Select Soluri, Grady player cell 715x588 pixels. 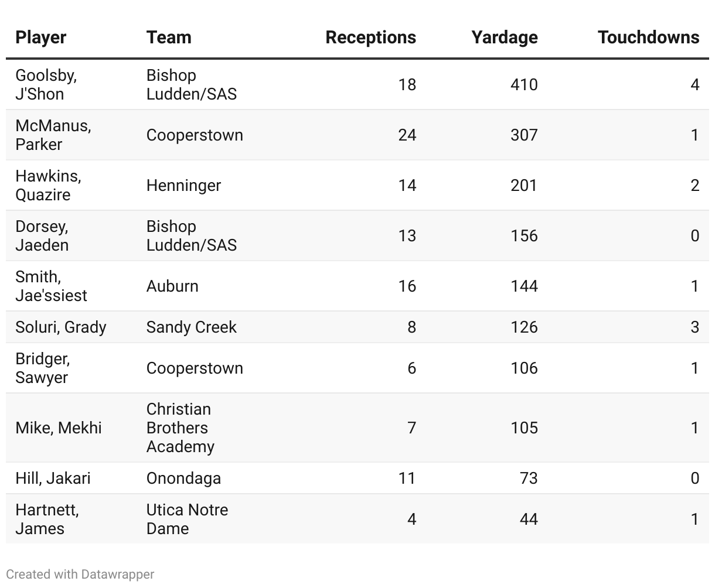61,327
